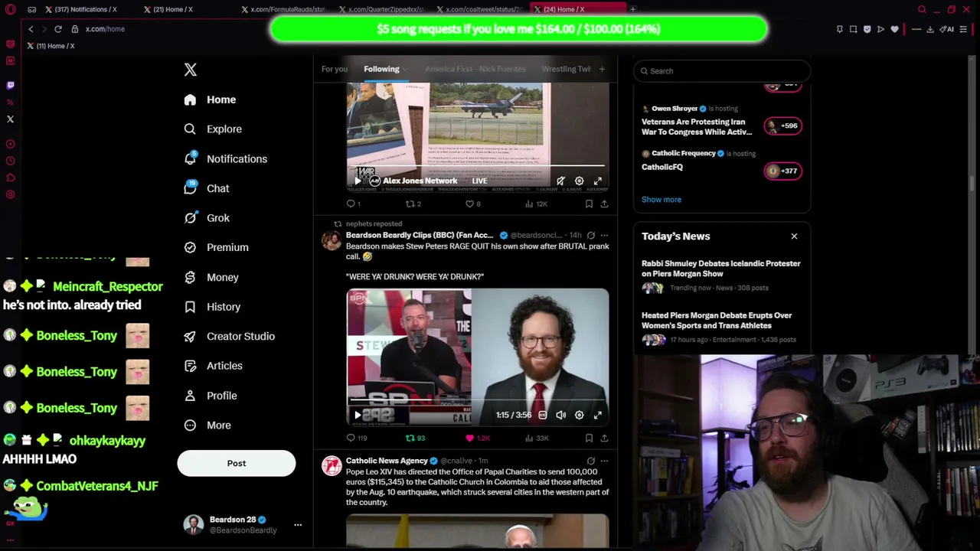980x551 pixels.
Task: Fullscreen the Alex Jones Network video
Action: tap(598, 181)
